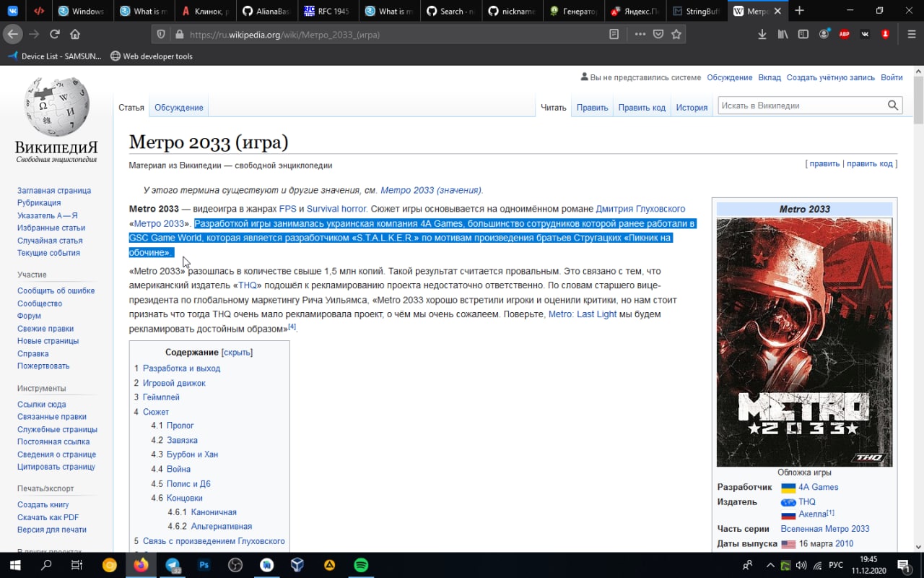
Task: Open Акелла publisher link in infobox
Action: tap(813, 514)
